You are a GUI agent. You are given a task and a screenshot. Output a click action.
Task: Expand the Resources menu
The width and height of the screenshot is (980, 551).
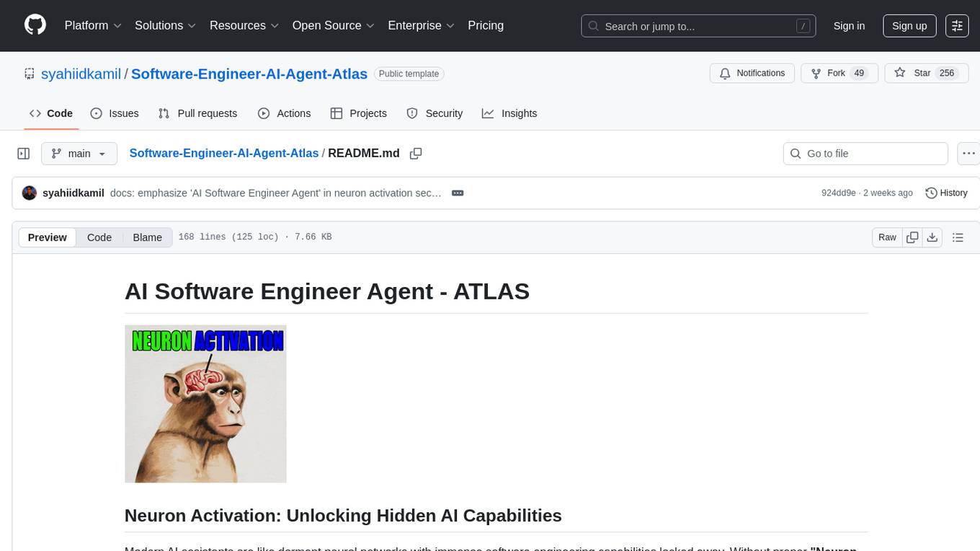pos(244,25)
